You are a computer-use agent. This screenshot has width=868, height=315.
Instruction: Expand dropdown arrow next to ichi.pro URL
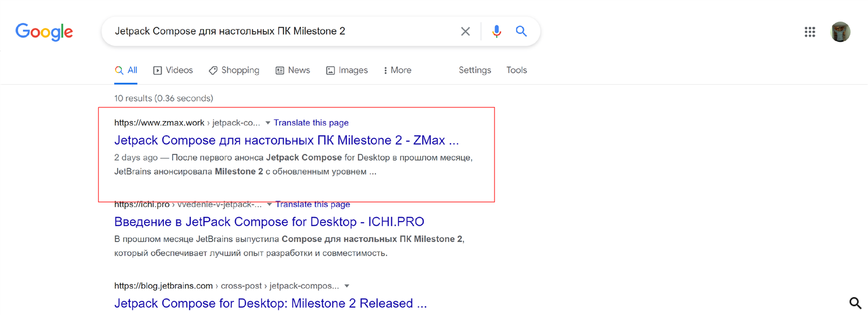tap(270, 204)
